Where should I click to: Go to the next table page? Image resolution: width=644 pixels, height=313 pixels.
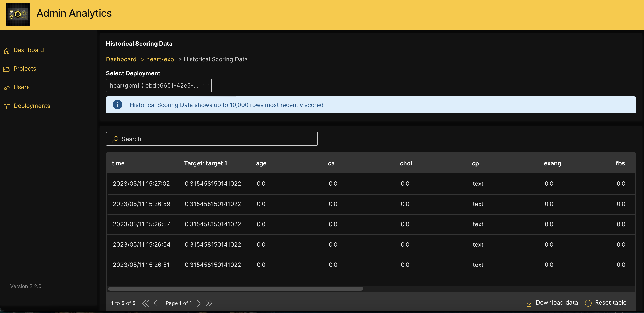(199, 303)
